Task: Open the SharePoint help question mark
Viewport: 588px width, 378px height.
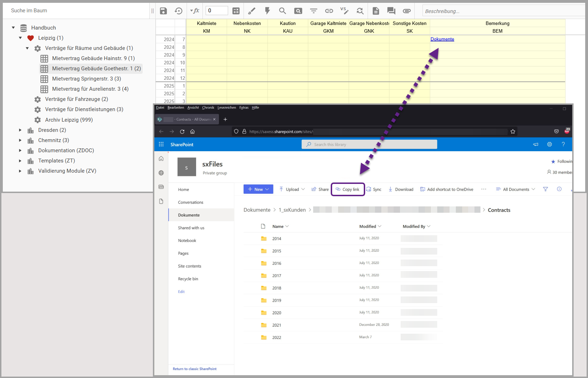Action: point(563,144)
